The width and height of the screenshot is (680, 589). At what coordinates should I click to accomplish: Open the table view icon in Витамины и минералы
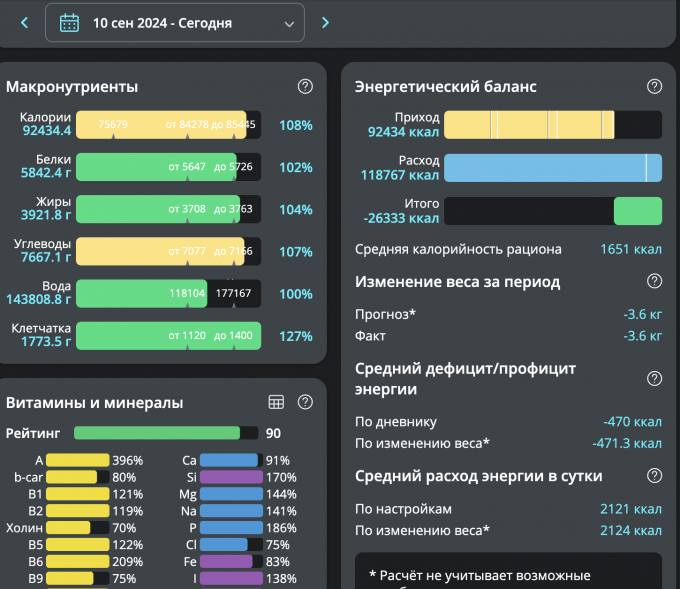[277, 402]
